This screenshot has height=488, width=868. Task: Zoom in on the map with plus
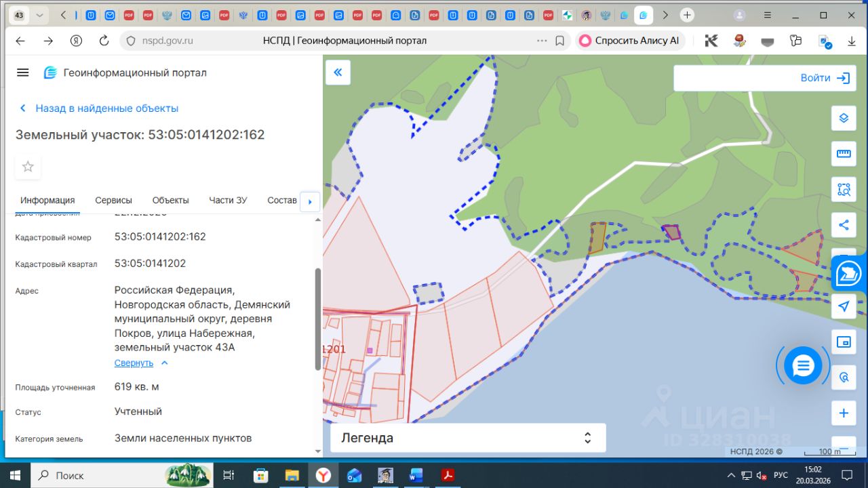(x=844, y=413)
